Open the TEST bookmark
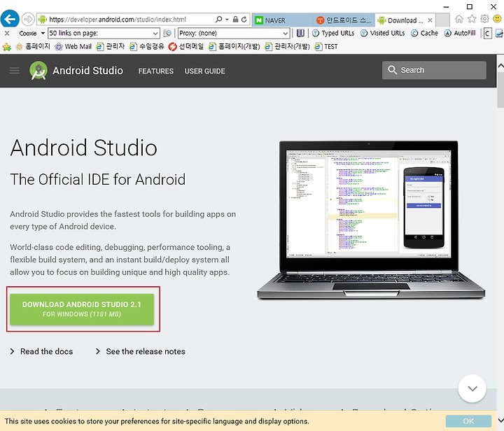The height and width of the screenshot is (431, 504). pos(326,47)
